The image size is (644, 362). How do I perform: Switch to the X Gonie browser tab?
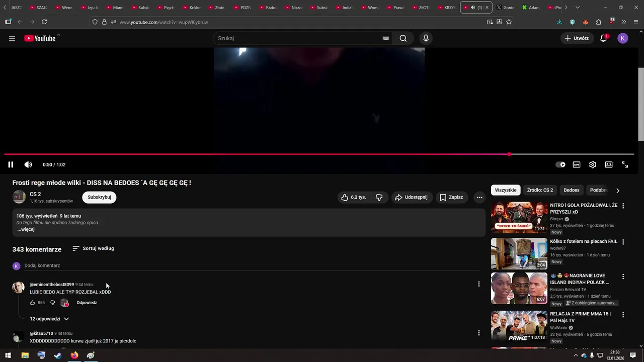(505, 8)
